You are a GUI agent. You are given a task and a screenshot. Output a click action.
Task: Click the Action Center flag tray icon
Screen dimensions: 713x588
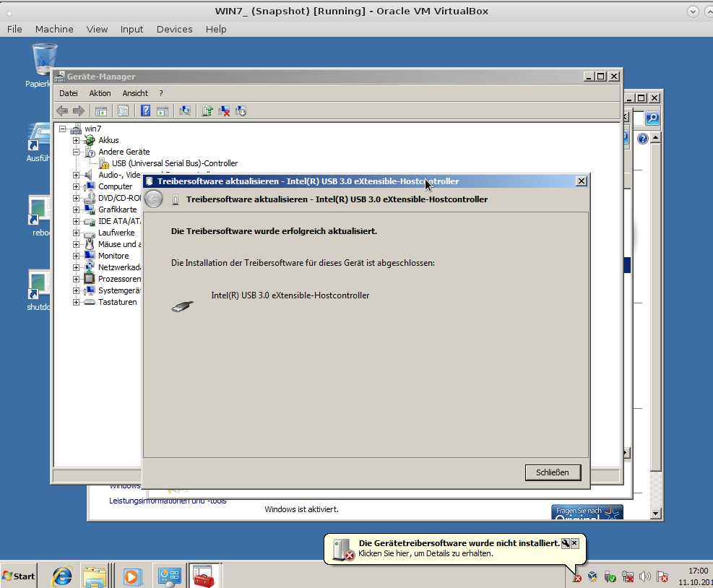(x=662, y=576)
